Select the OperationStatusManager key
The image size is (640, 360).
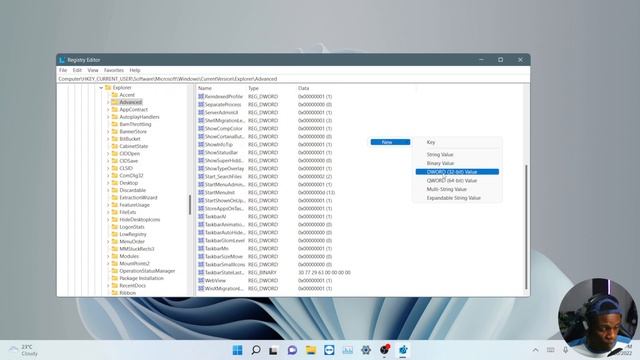point(147,271)
